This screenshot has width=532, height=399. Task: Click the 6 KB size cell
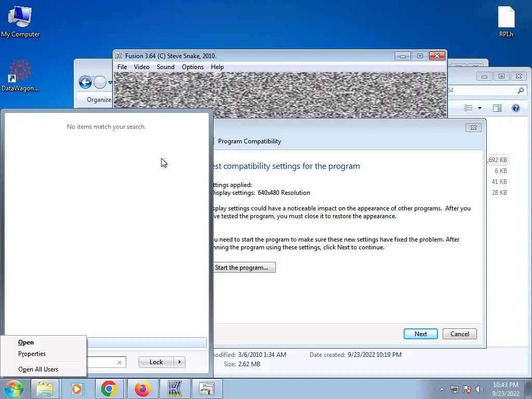500,171
